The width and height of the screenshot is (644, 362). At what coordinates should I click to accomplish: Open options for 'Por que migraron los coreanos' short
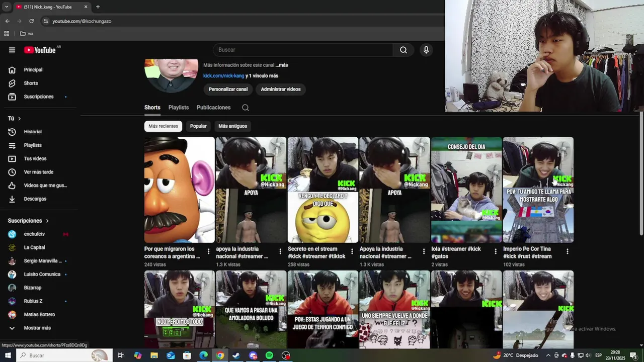209,251
